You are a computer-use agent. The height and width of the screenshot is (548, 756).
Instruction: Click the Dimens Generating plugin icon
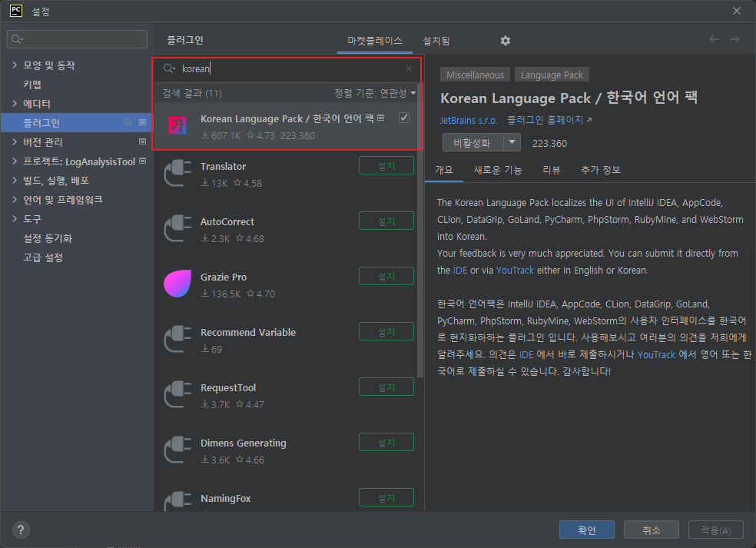point(177,450)
